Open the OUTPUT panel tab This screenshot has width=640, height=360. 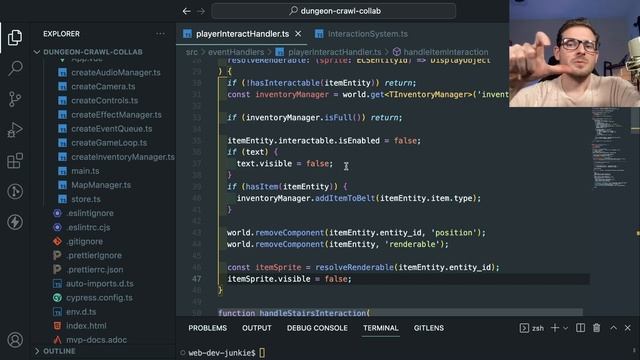coord(257,328)
